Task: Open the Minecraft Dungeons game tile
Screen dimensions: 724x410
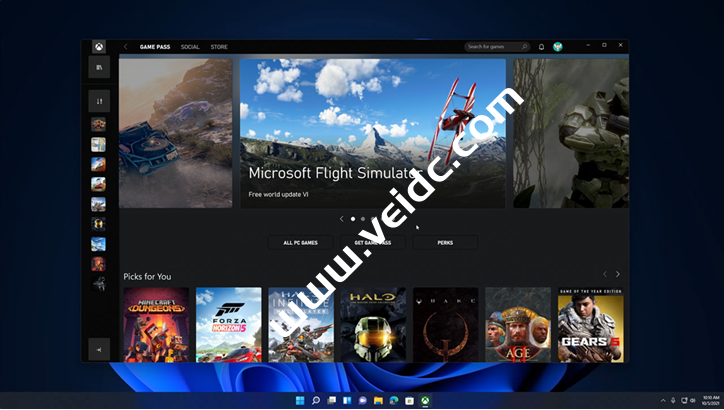Action: [156, 325]
